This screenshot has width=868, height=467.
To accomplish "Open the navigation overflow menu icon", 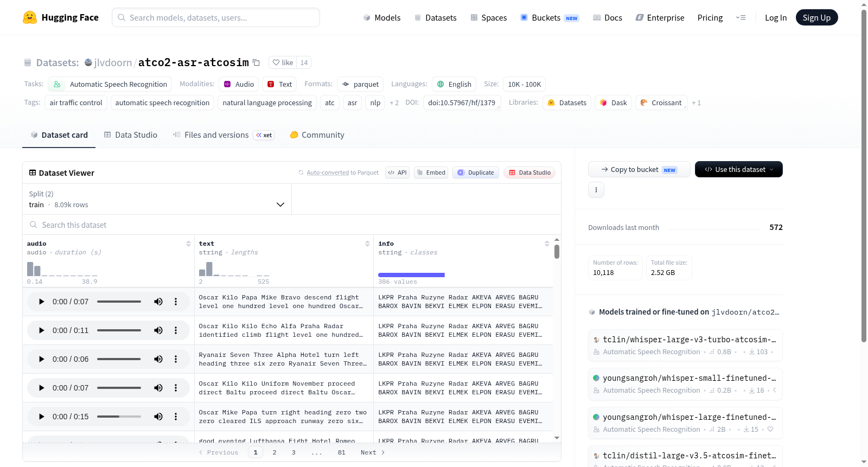I will 741,17.
